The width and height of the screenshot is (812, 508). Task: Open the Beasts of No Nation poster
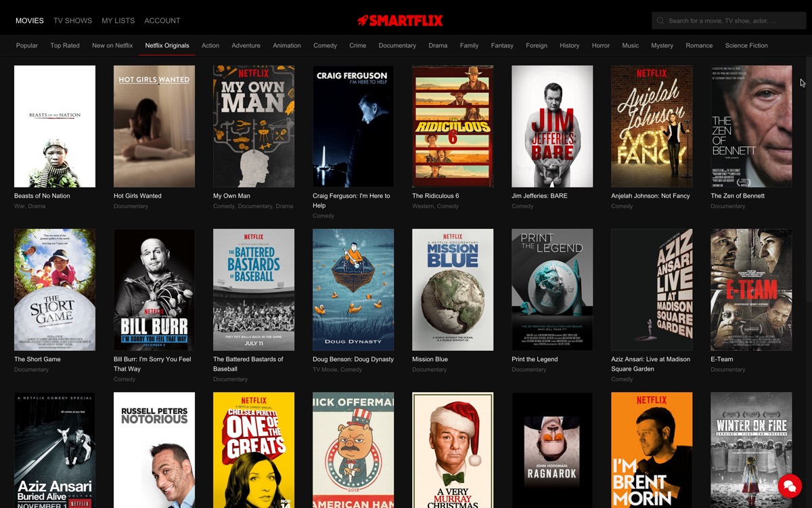[55, 126]
